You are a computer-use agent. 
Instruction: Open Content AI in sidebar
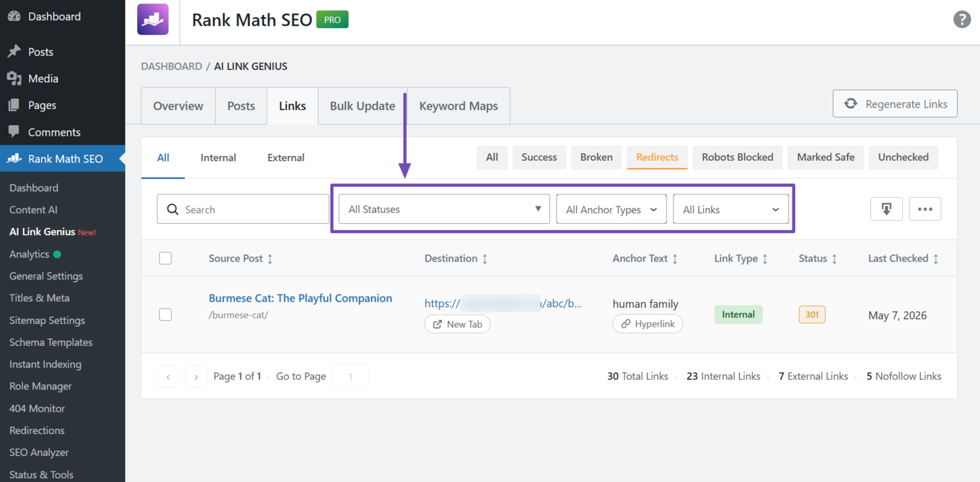click(x=33, y=210)
